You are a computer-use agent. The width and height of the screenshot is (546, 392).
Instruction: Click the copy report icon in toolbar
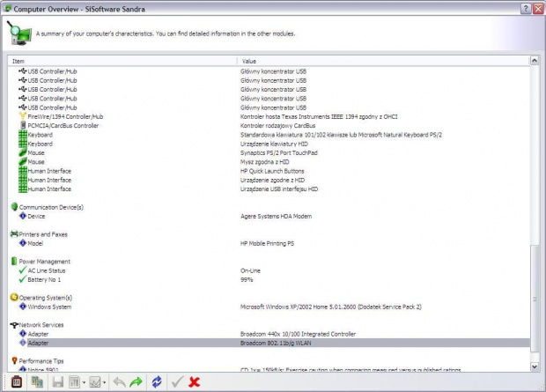tap(37, 382)
